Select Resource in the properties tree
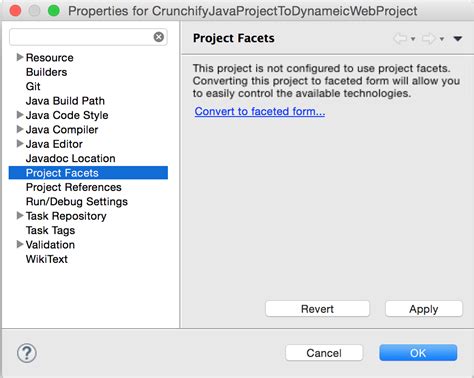The width and height of the screenshot is (474, 378). tap(50, 58)
